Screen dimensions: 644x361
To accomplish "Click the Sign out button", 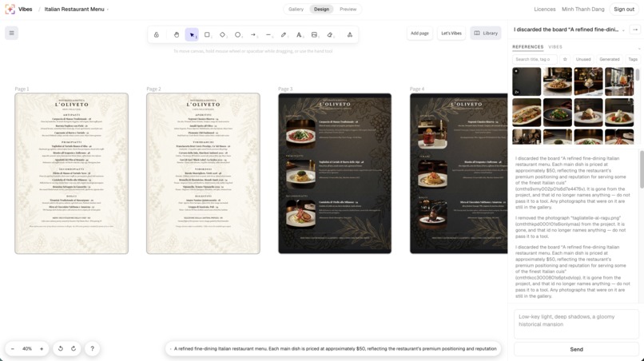I will (x=624, y=9).
